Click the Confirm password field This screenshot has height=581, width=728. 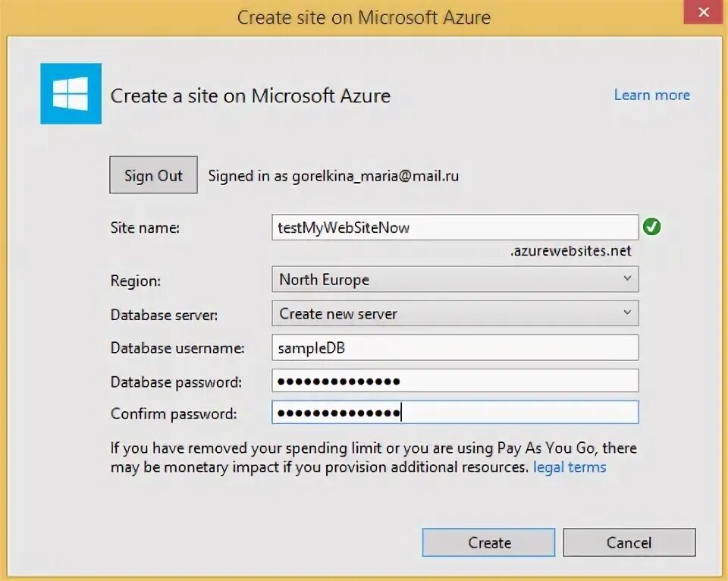(x=455, y=413)
